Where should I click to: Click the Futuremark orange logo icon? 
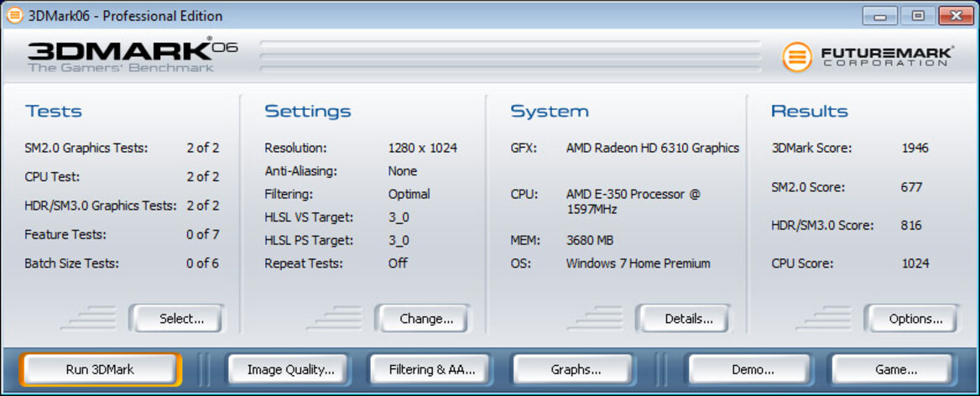click(797, 57)
